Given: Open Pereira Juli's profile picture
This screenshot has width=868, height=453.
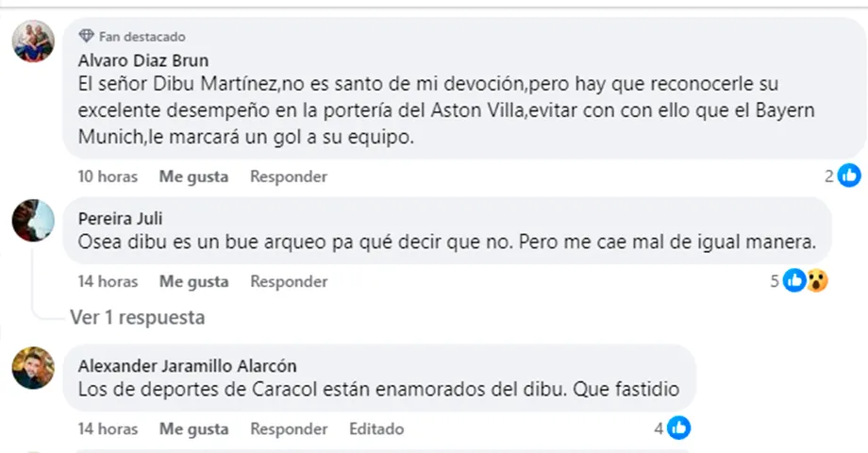Looking at the screenshot, I should pos(32,220).
